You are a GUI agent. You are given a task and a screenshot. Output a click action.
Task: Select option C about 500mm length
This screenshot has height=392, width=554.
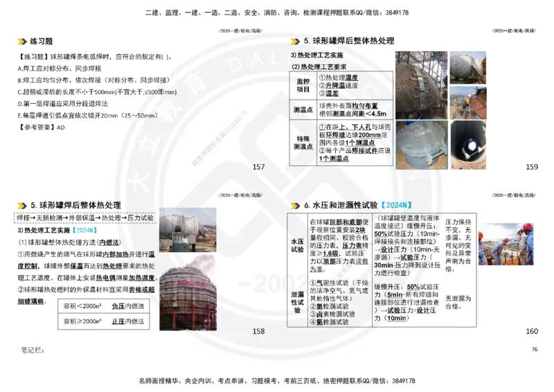(x=97, y=92)
